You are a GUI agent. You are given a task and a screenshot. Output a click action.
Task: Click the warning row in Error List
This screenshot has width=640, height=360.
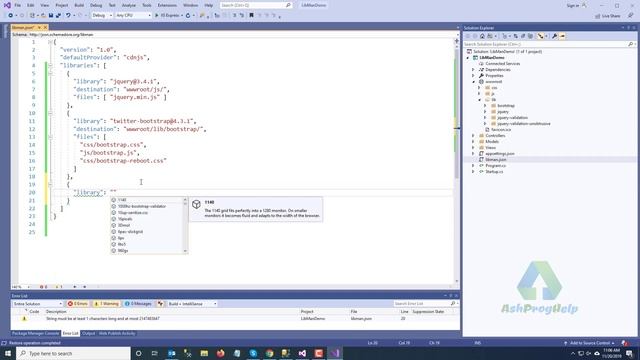point(236,318)
